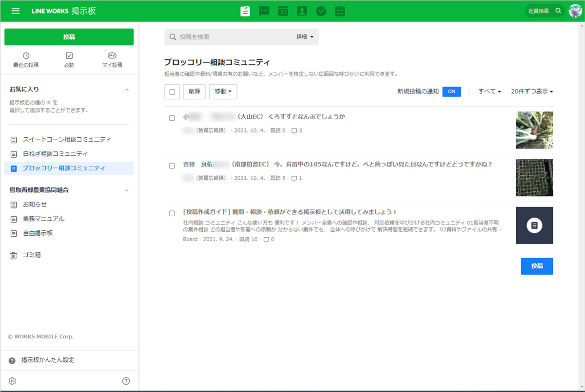Open the first post's vegetable thumbnail
Viewport: 585px width, 392px height.
534,130
